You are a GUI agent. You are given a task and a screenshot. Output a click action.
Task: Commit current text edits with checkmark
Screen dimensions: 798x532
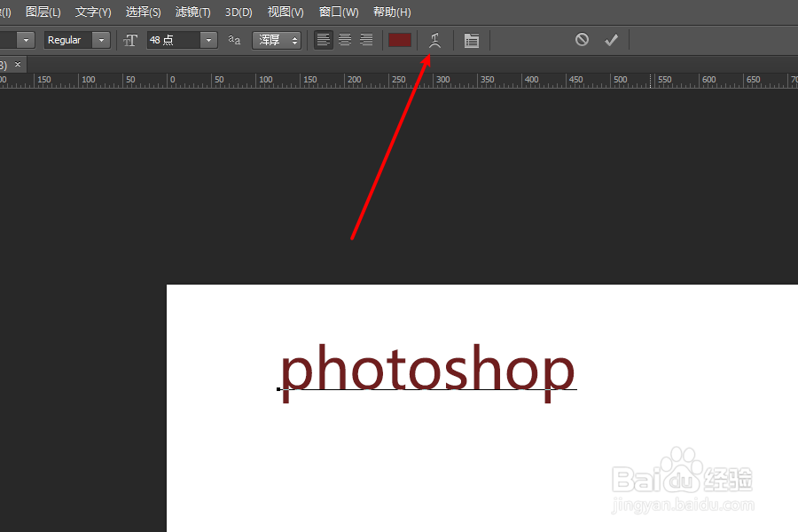pyautogui.click(x=611, y=40)
